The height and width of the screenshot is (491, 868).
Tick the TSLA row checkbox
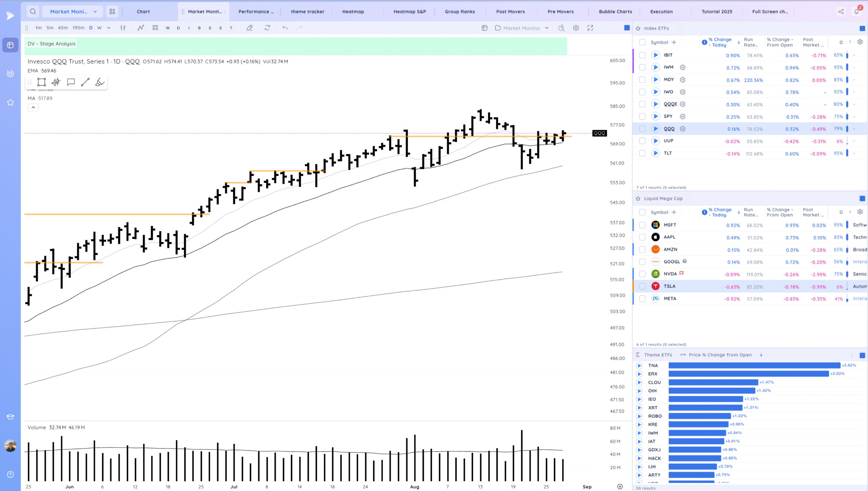(642, 286)
